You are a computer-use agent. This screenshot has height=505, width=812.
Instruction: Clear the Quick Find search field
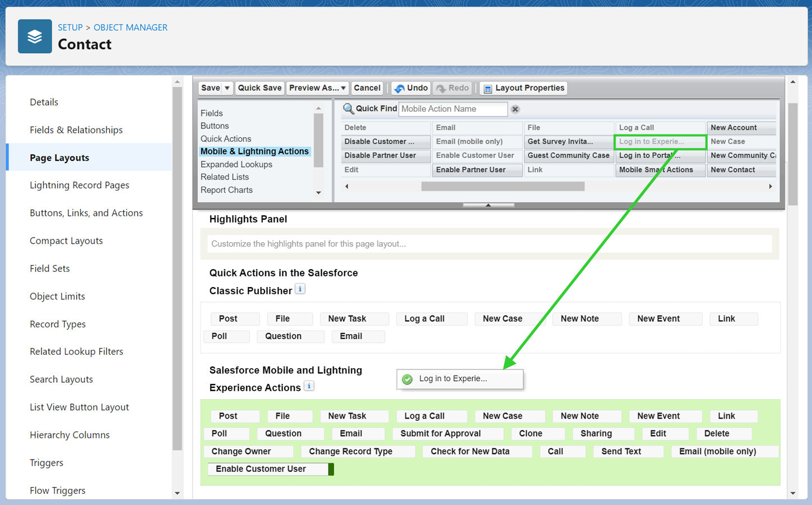(x=515, y=109)
